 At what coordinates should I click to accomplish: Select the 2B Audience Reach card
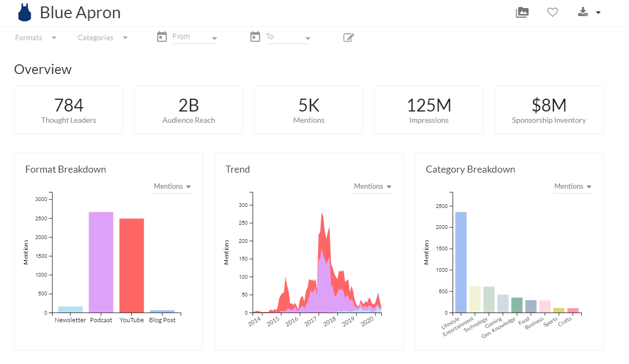pyautogui.click(x=189, y=110)
